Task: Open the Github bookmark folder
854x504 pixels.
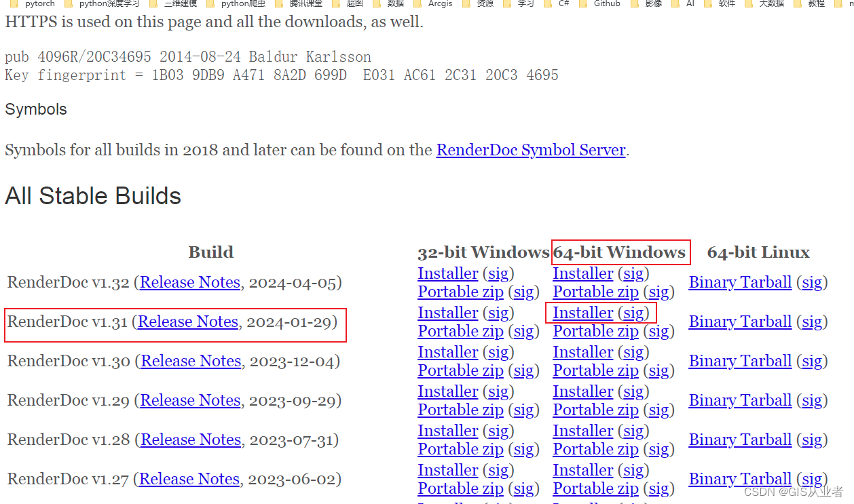Action: [600, 3]
